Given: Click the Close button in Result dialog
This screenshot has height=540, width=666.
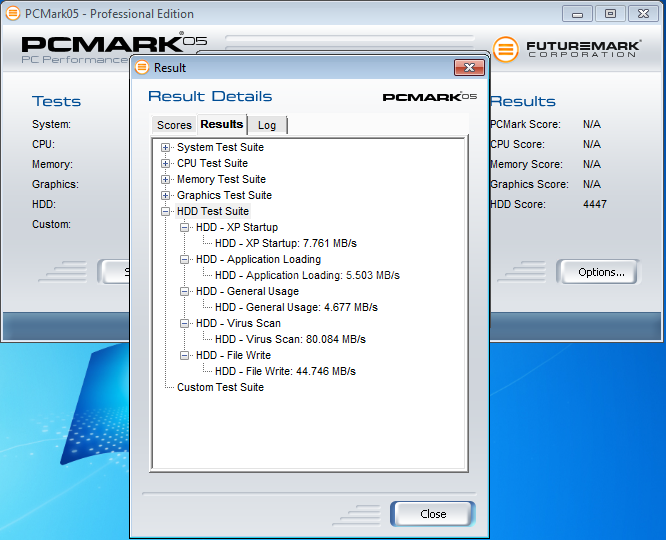Looking at the screenshot, I should 433,514.
